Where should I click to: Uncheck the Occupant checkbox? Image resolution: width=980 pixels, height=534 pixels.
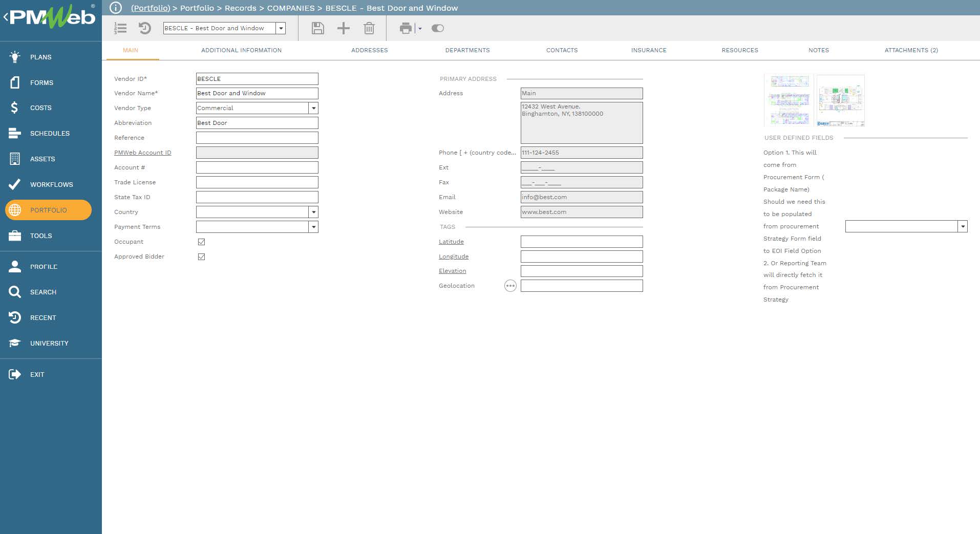tap(201, 242)
